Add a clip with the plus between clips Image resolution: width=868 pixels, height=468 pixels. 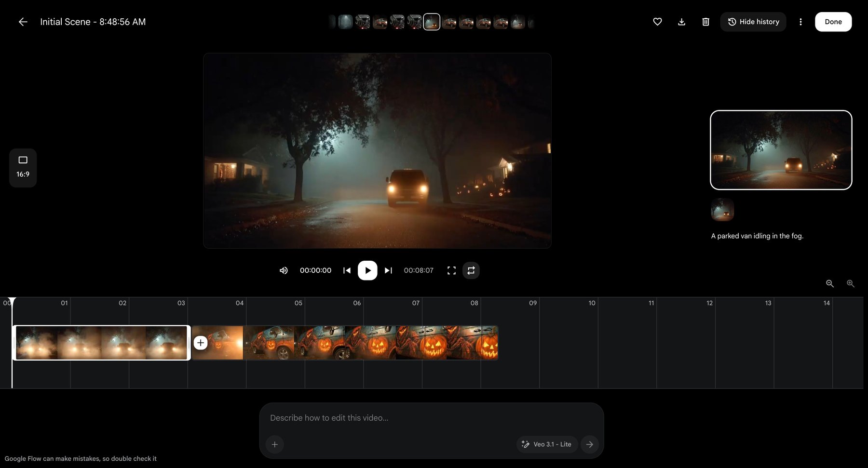click(201, 343)
